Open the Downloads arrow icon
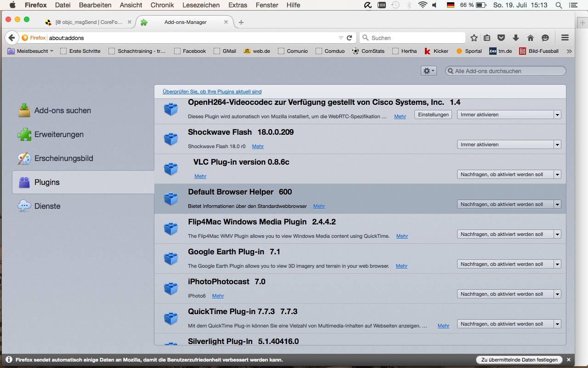This screenshot has width=588, height=368. tap(515, 38)
